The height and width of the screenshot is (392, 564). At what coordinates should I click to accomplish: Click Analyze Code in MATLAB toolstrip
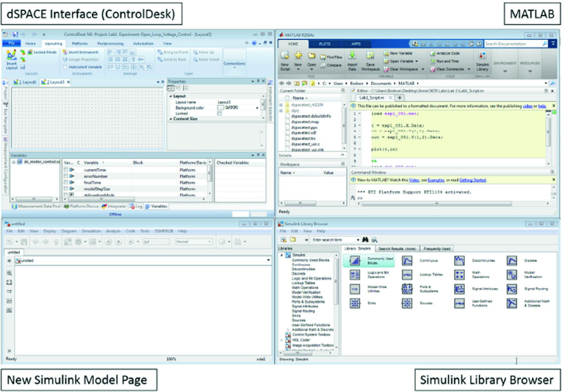[444, 54]
